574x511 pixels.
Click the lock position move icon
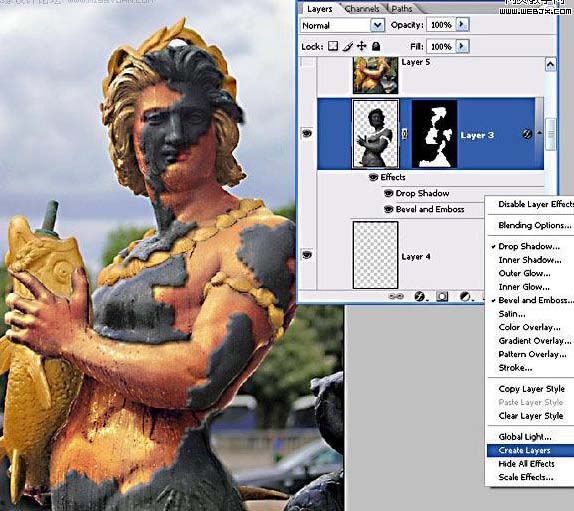coord(362,46)
